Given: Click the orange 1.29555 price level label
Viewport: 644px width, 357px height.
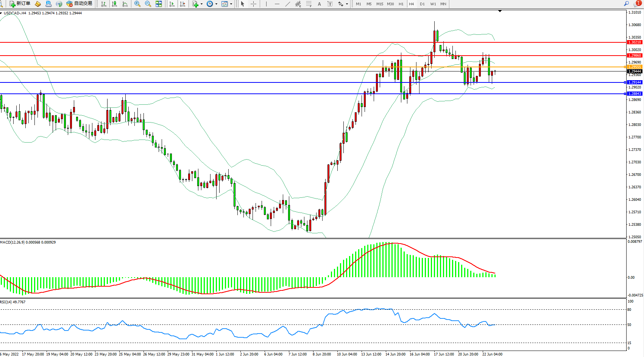Looking at the screenshot, I should click(635, 67).
